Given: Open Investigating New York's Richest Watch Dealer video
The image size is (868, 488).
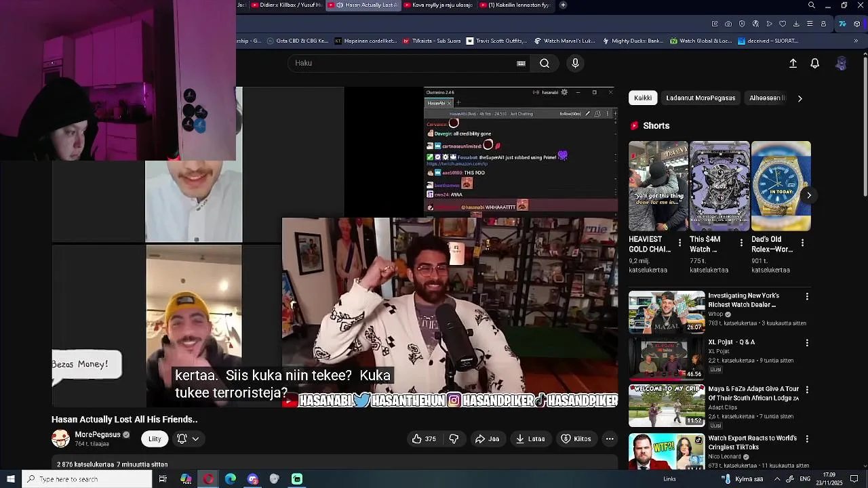Looking at the screenshot, I should coord(667,312).
